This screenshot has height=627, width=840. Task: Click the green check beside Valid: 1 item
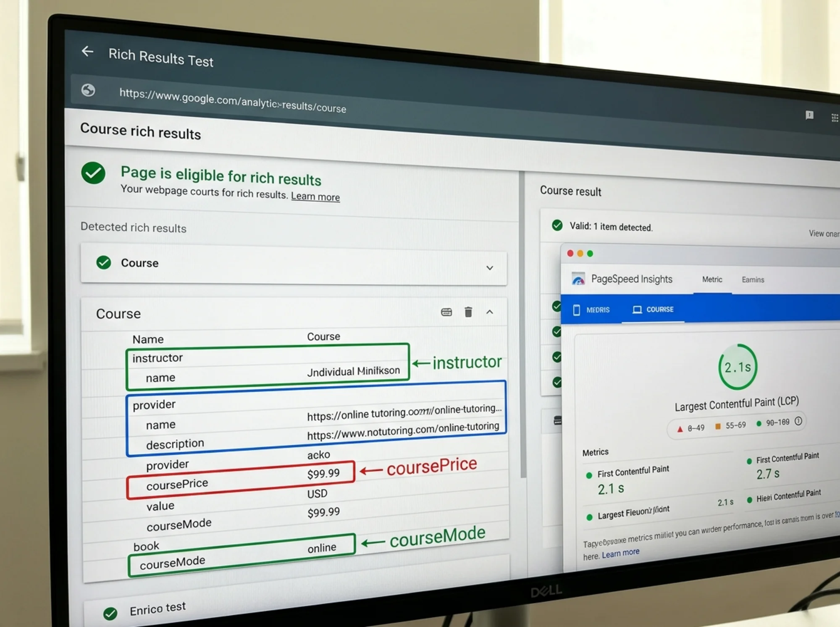pyautogui.click(x=557, y=225)
